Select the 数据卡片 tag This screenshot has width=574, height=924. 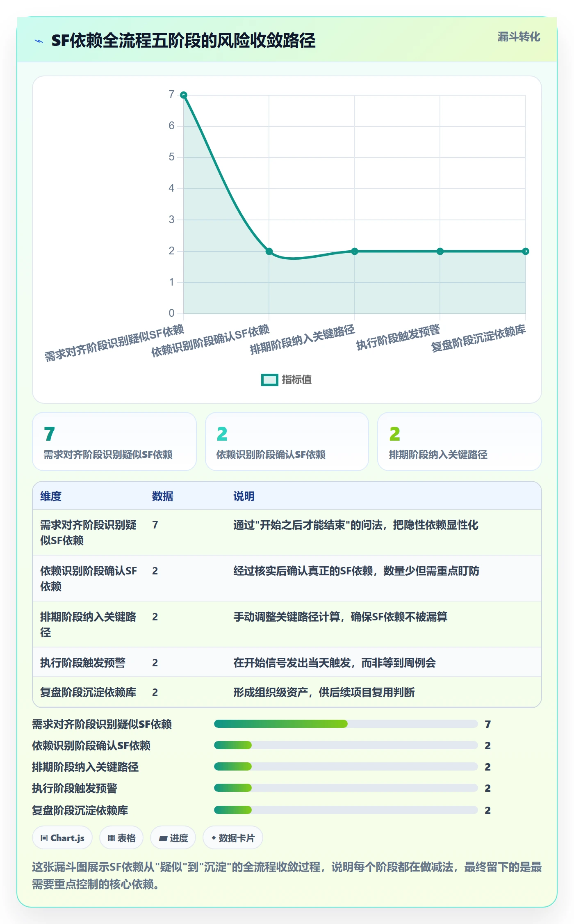233,838
